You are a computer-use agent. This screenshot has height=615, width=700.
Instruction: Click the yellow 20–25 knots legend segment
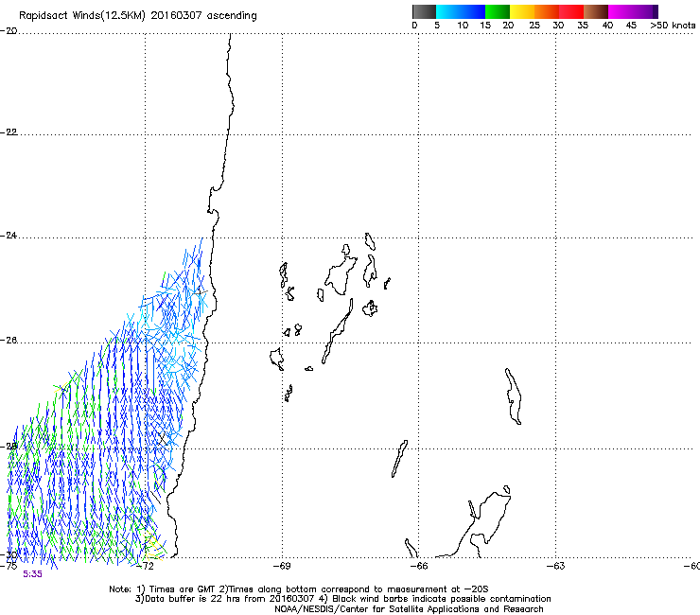click(522, 11)
